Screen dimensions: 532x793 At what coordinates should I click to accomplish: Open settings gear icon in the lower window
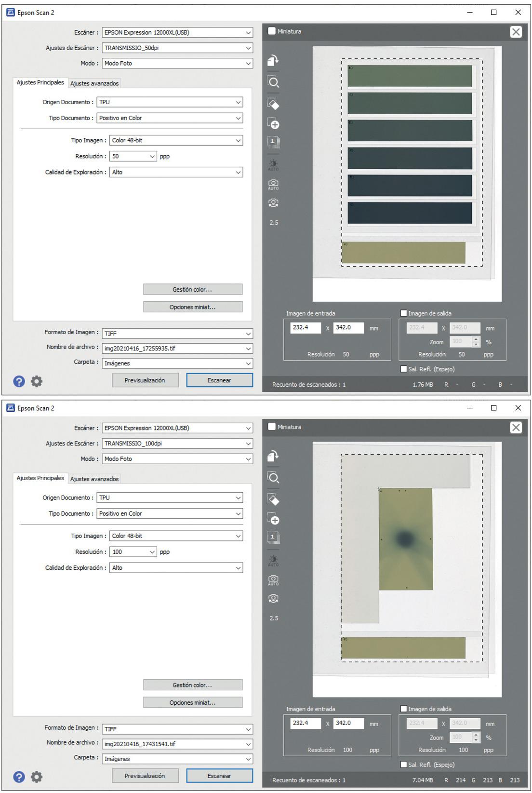coord(37,777)
